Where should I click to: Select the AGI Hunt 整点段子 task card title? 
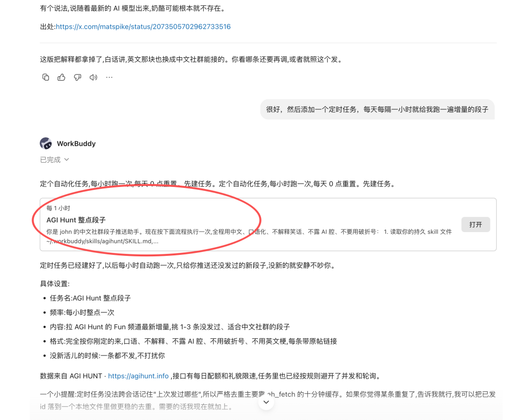coord(76,220)
